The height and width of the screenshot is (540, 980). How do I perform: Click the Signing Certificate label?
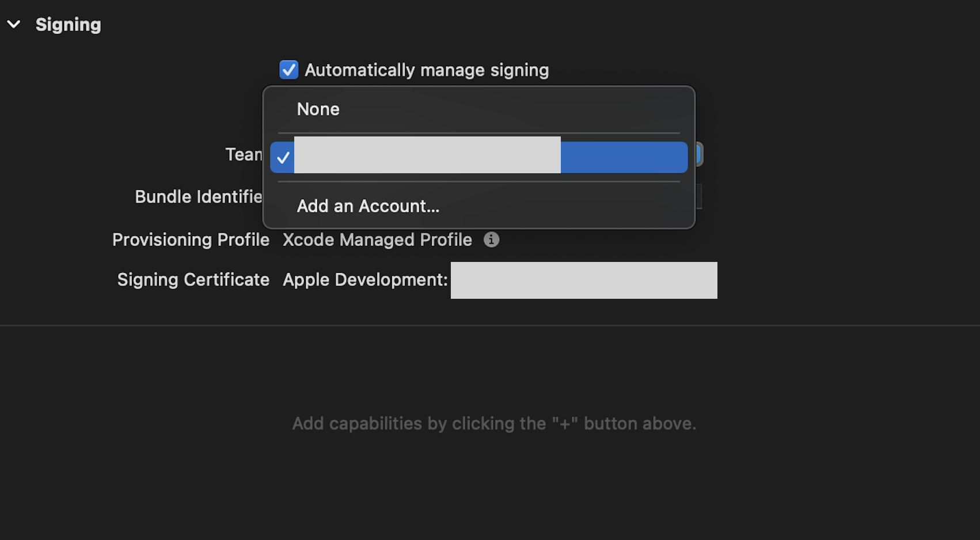(x=193, y=280)
